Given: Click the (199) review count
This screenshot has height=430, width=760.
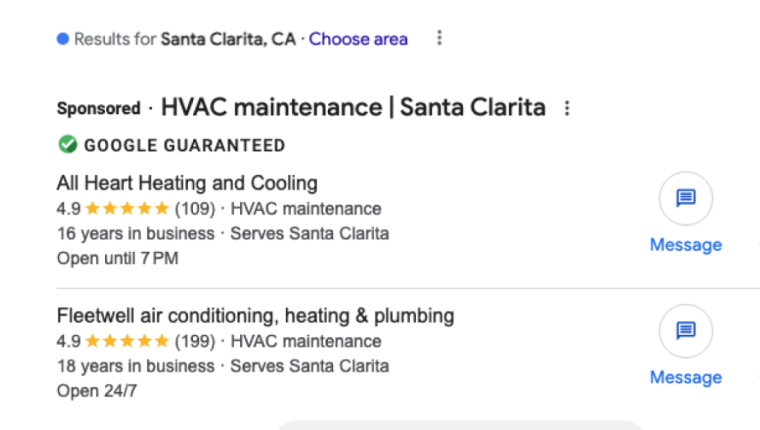Looking at the screenshot, I should point(195,341).
